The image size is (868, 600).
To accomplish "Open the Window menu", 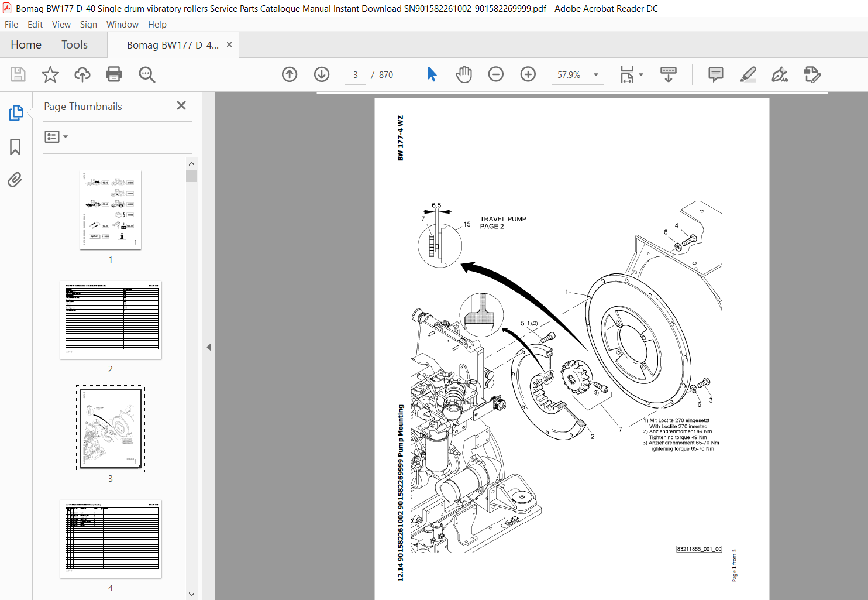I will (122, 25).
